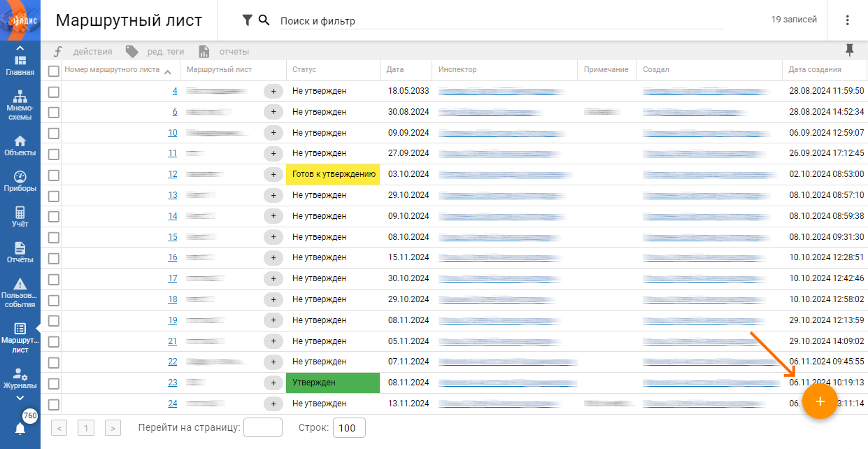868x449 pixels.
Task: Select page 1 button
Action: click(x=86, y=427)
